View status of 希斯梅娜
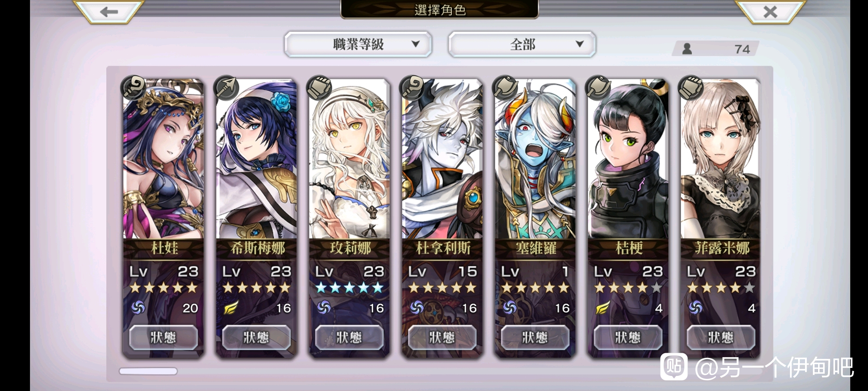Screen dimensions: 868x391 (x=256, y=337)
